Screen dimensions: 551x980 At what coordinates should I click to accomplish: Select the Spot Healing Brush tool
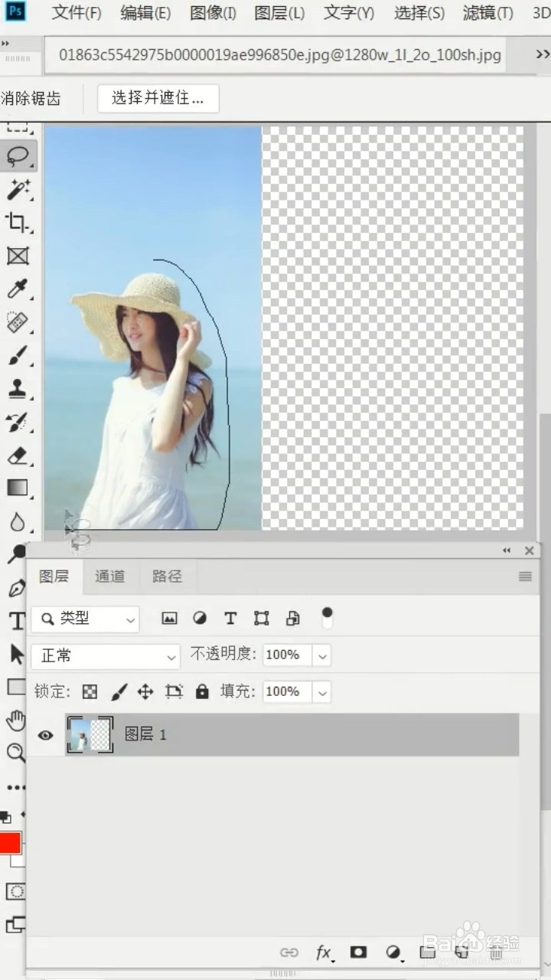click(17, 322)
